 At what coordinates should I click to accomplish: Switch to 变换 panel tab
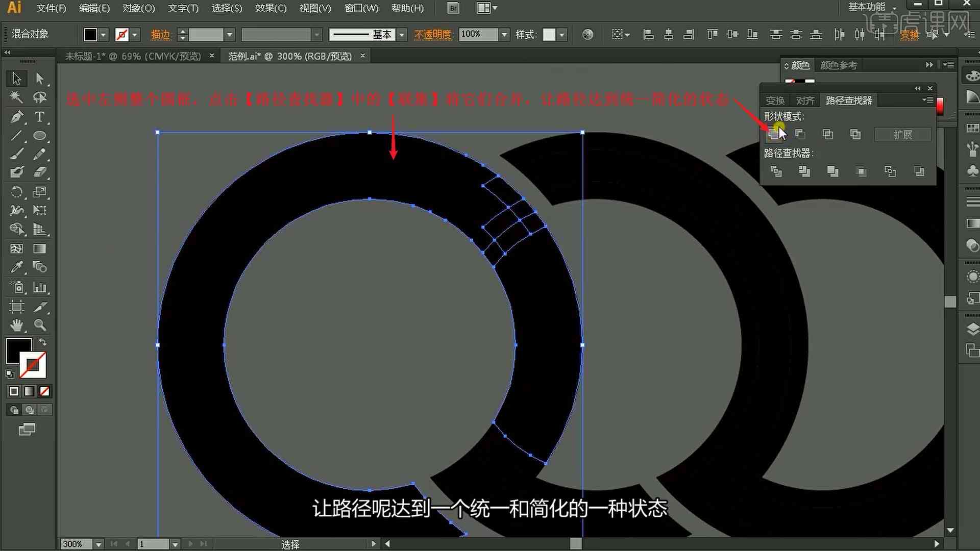point(775,101)
